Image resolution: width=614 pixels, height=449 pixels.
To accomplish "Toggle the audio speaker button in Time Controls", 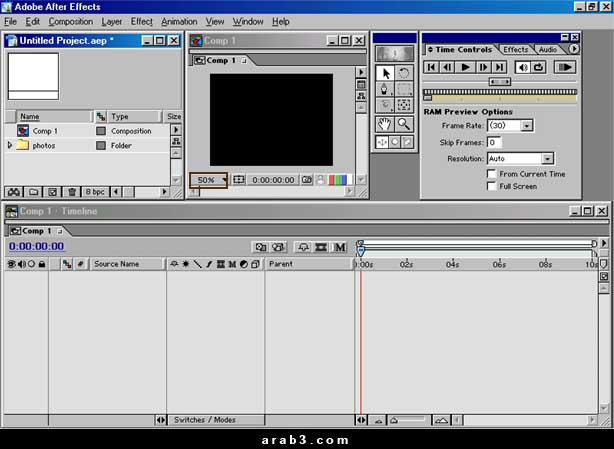I will [x=523, y=67].
